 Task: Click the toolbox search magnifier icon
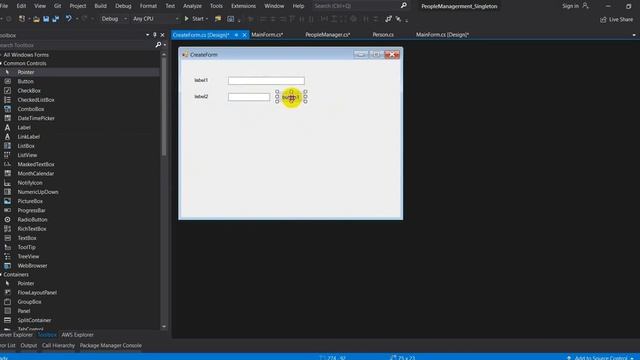pyautogui.click(x=158, y=45)
